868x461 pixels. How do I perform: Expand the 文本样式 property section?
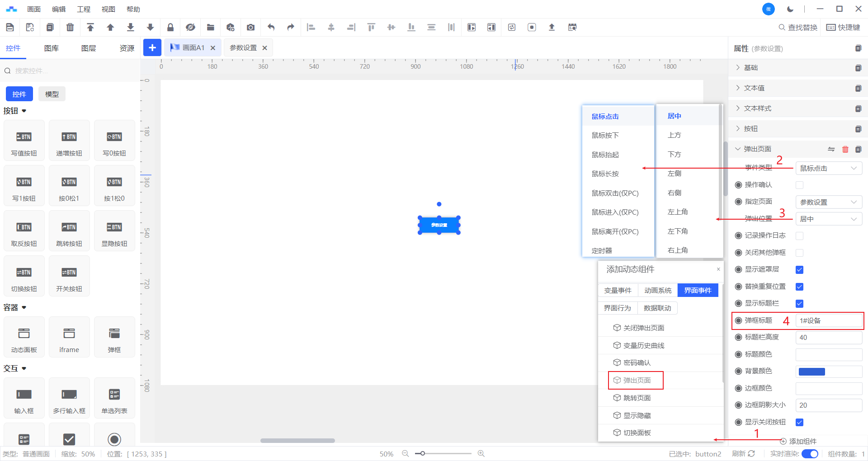758,108
